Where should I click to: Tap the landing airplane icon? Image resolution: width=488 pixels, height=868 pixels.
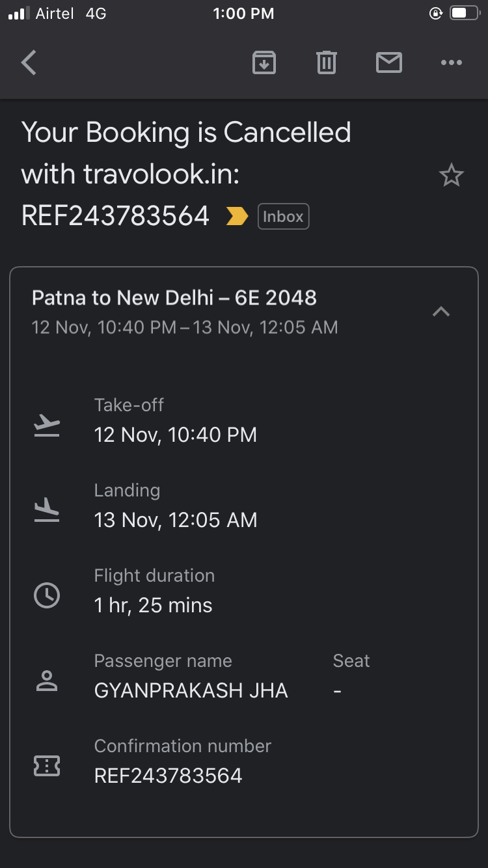[47, 510]
